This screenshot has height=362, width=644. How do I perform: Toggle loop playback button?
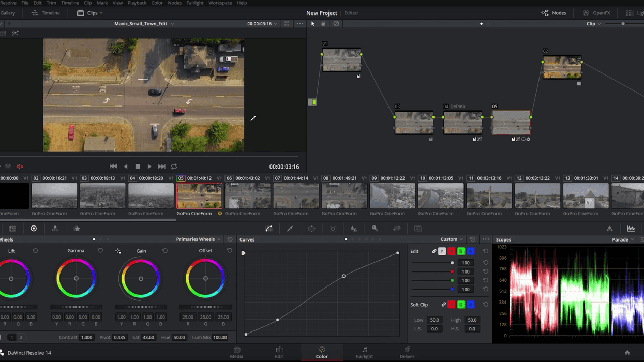pos(174,167)
